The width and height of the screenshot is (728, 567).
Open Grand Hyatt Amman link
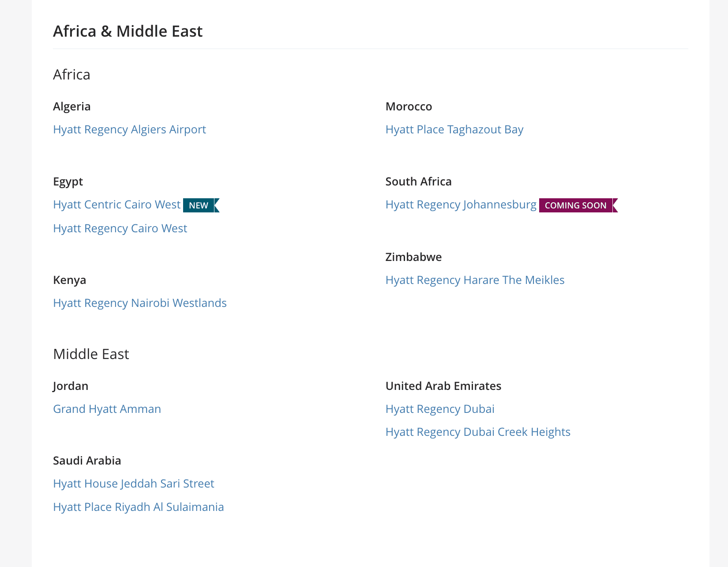pos(107,409)
